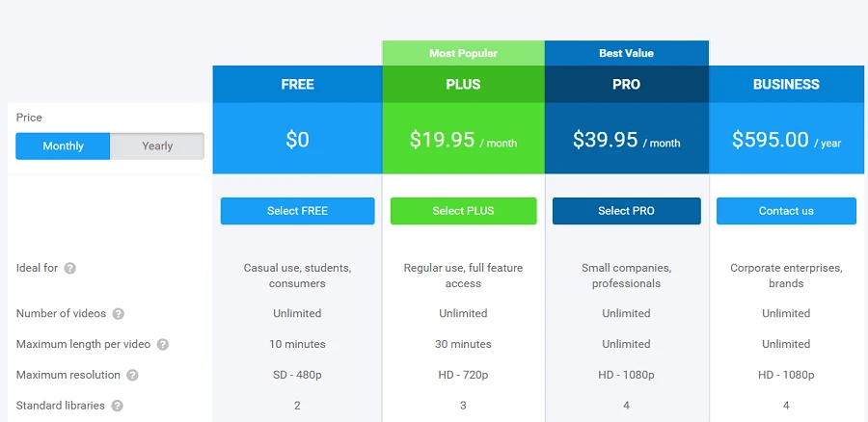This screenshot has width=868, height=422.
Task: Click Contact us for Business plan
Action: (786, 211)
